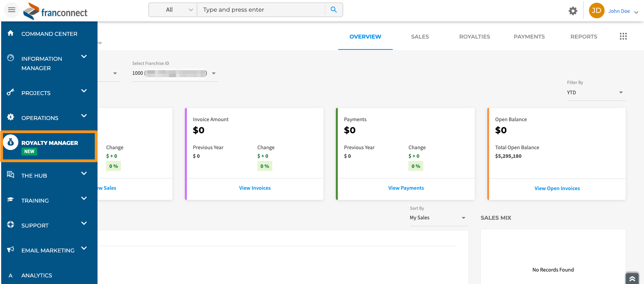Image resolution: width=644 pixels, height=284 pixels.
Task: Click the View Sales link
Action: pos(107,188)
